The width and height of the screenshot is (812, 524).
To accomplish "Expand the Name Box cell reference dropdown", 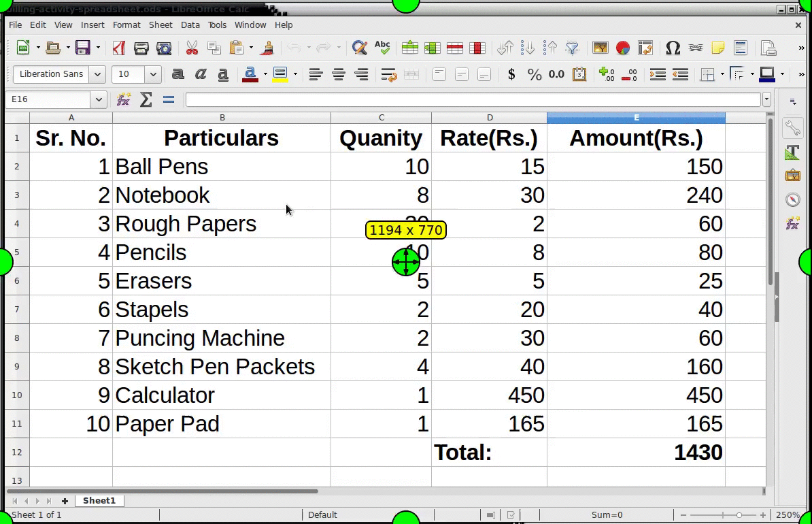I will (x=99, y=100).
